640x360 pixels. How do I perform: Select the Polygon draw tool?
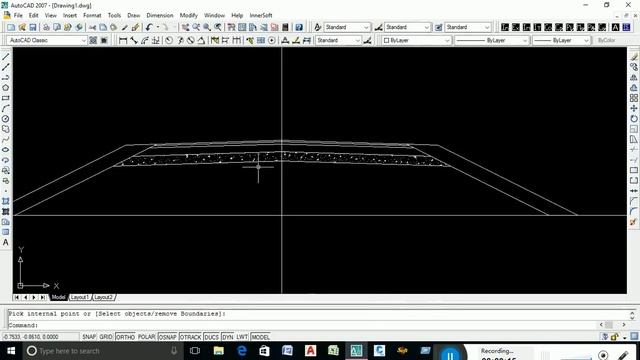coord(6,88)
